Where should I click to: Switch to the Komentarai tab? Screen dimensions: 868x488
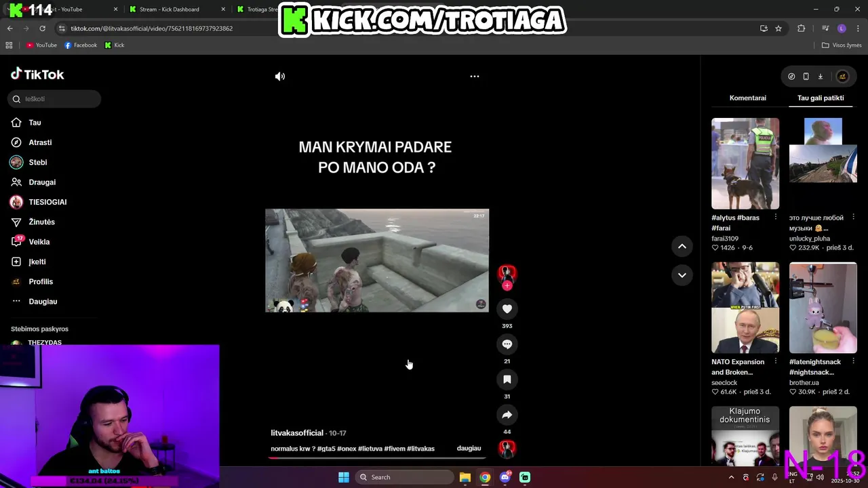pyautogui.click(x=748, y=98)
